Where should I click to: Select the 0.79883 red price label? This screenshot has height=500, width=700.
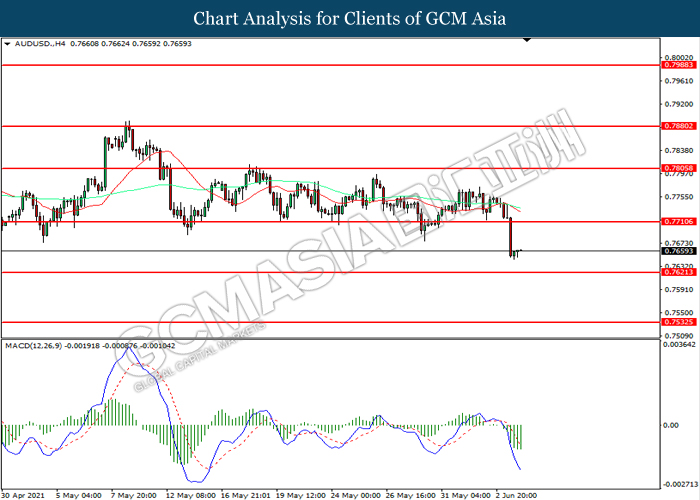679,65
